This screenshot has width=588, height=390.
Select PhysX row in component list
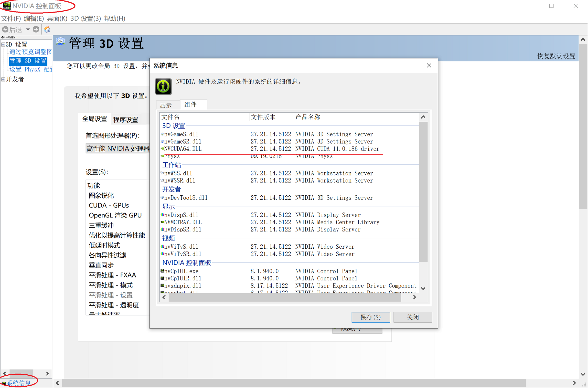(x=289, y=156)
